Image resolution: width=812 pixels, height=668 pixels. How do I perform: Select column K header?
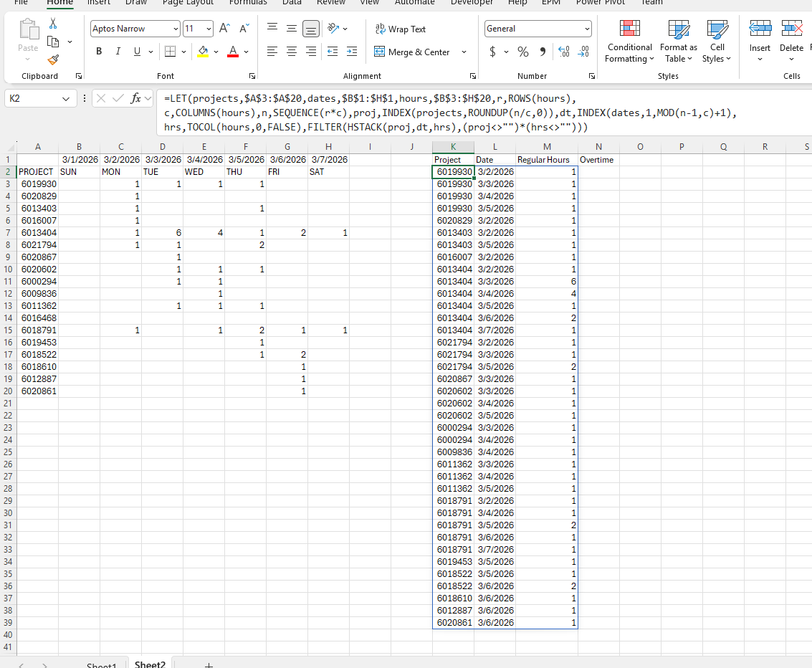coord(453,146)
